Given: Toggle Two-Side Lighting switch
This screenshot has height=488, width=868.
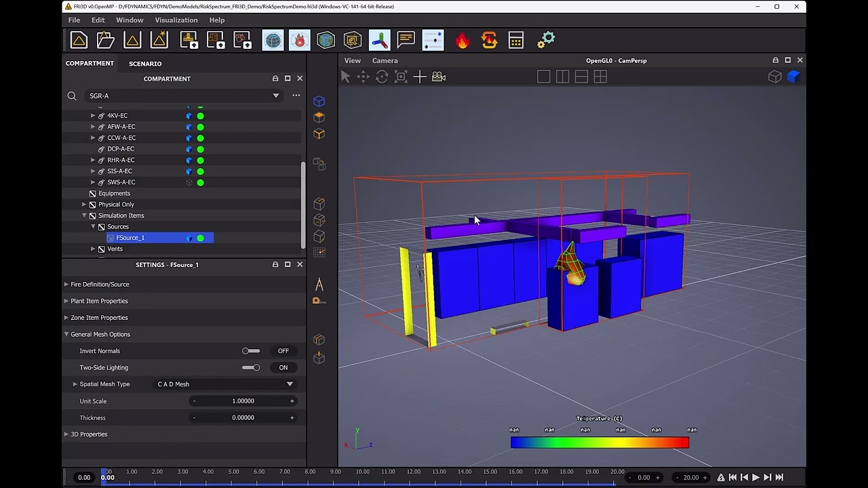Looking at the screenshot, I should (251, 367).
